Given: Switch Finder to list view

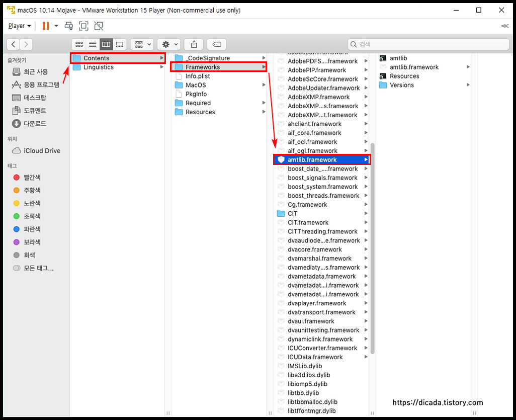Looking at the screenshot, I should click(93, 44).
